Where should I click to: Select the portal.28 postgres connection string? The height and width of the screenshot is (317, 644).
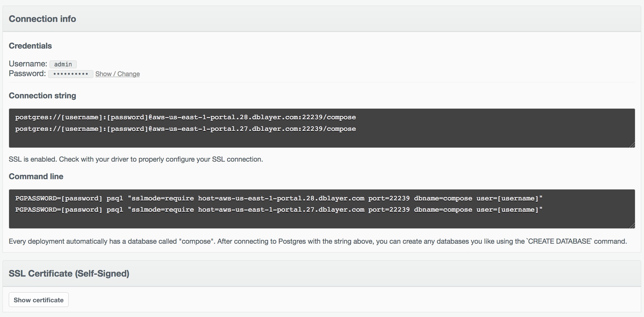coord(185,117)
